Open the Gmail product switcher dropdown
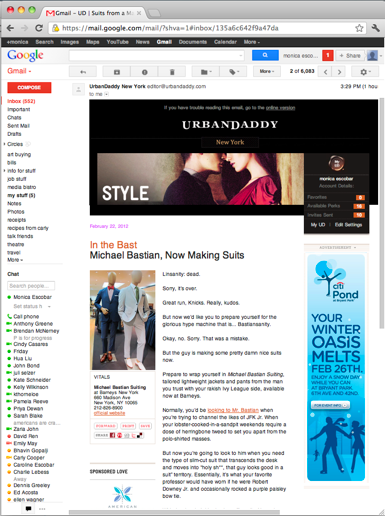The width and height of the screenshot is (385, 516). 19,71
